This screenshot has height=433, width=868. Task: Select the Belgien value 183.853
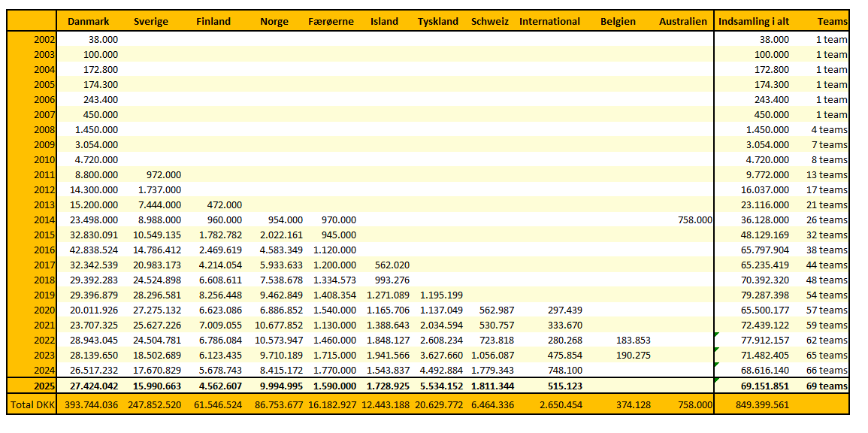coord(631,340)
